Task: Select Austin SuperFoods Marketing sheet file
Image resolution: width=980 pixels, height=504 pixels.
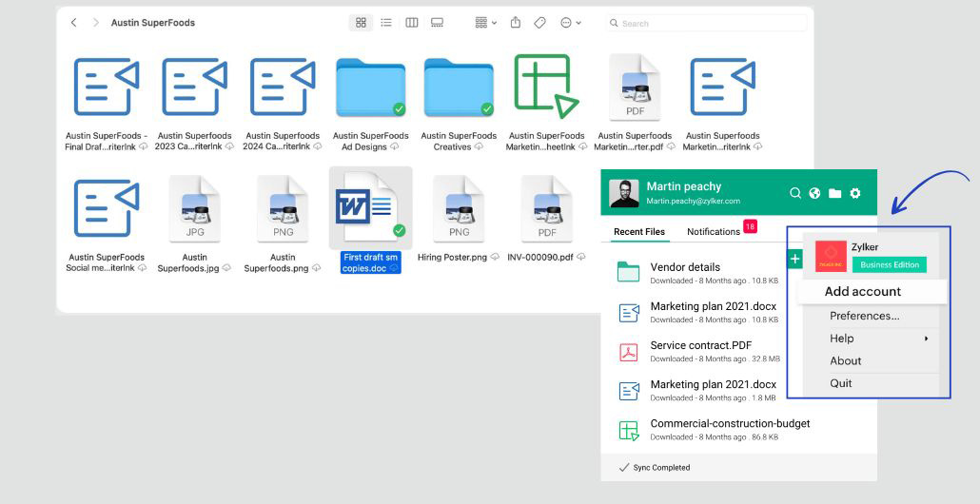Action: (x=547, y=104)
